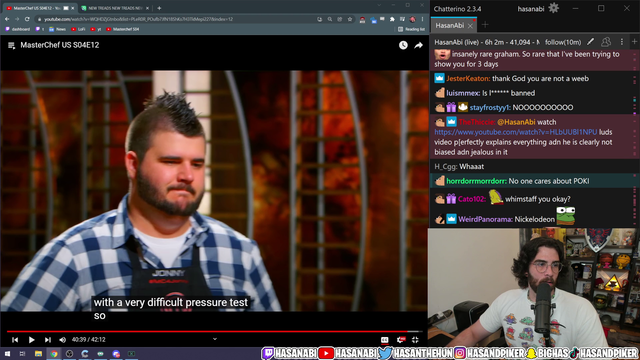Click the frog emote after Nickelodeon

566,216
